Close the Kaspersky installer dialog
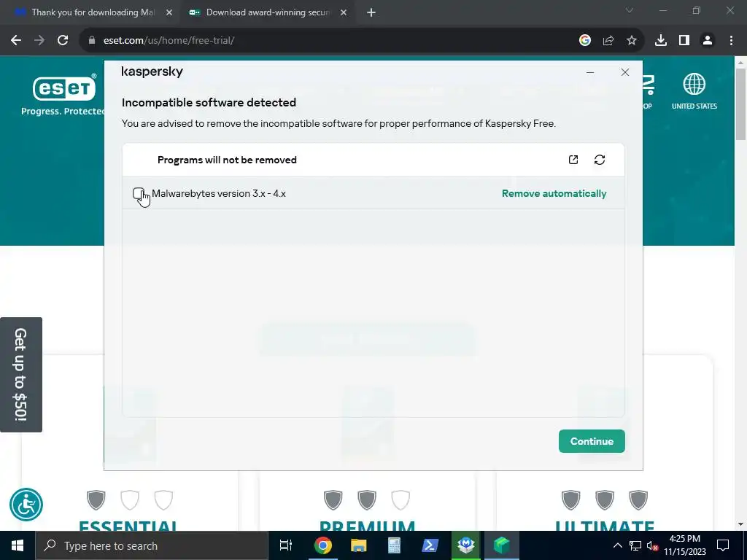747x560 pixels. click(x=625, y=72)
